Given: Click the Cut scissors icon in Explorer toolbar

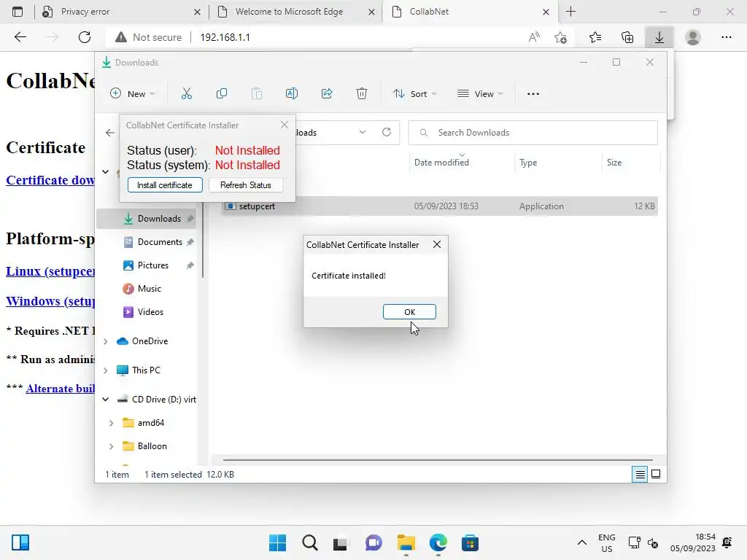Looking at the screenshot, I should 186,94.
